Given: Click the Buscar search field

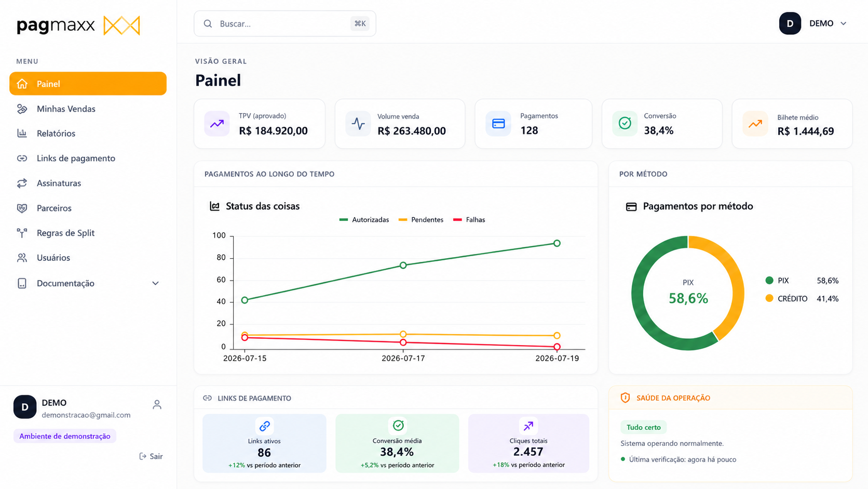Looking at the screenshot, I should pyautogui.click(x=285, y=23).
